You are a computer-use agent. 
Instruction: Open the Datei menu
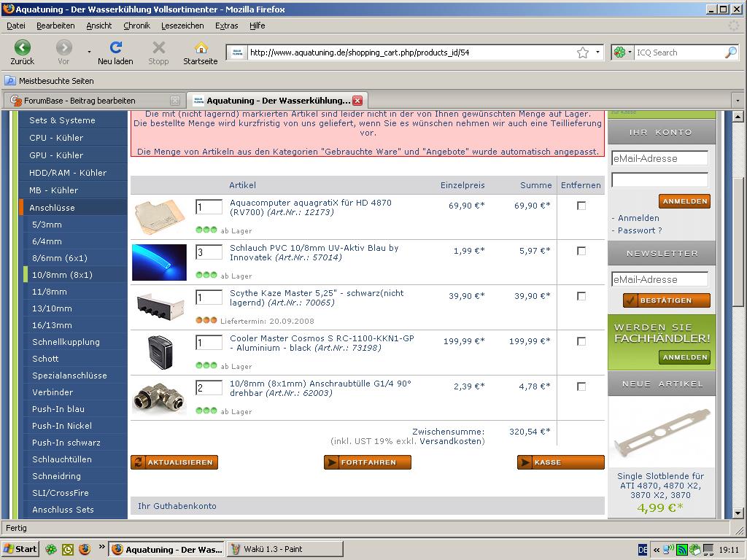(x=16, y=26)
